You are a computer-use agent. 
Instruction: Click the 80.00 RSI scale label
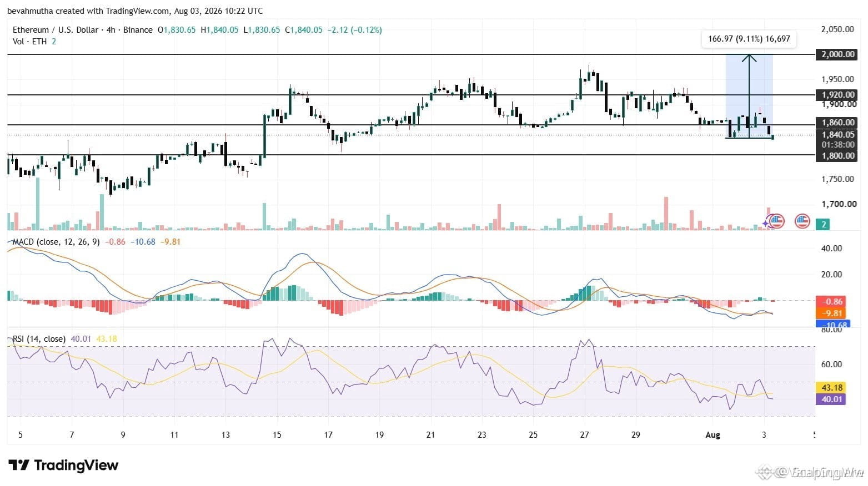pyautogui.click(x=831, y=331)
